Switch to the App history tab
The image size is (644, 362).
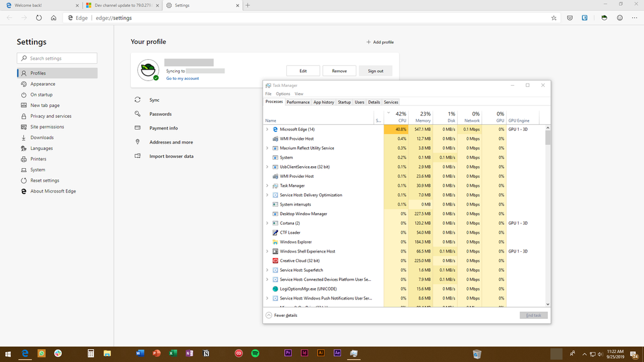click(x=324, y=102)
